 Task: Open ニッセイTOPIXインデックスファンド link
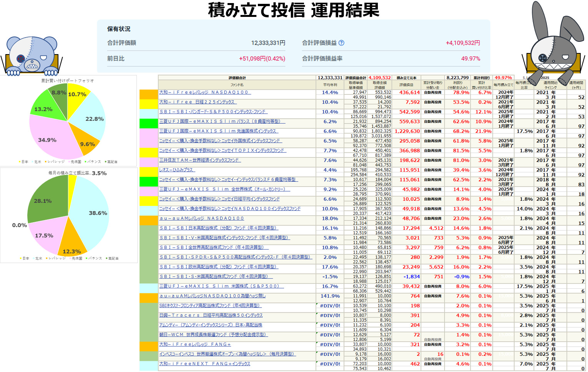pos(222,150)
